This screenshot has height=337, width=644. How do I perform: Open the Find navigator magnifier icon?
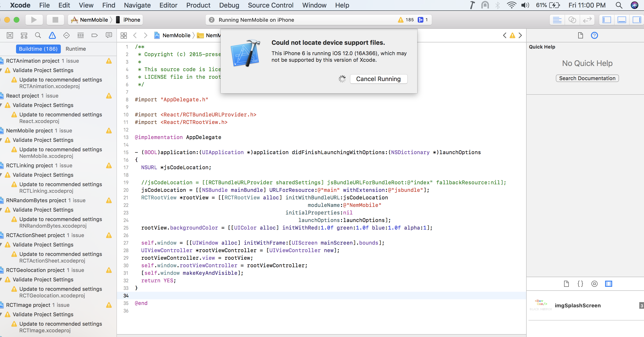(x=38, y=36)
